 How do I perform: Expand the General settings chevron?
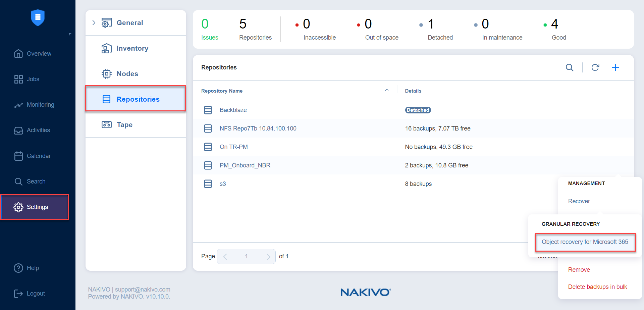coord(94,23)
